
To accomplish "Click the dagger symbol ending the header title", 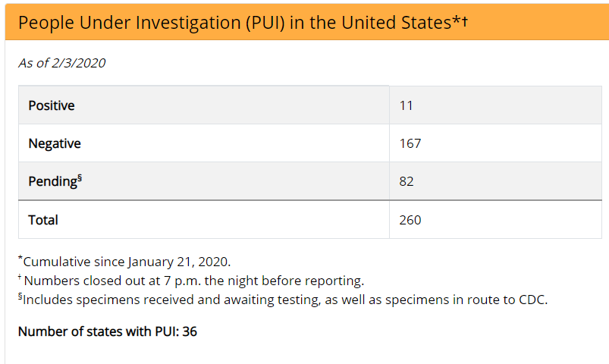I will pos(464,20).
